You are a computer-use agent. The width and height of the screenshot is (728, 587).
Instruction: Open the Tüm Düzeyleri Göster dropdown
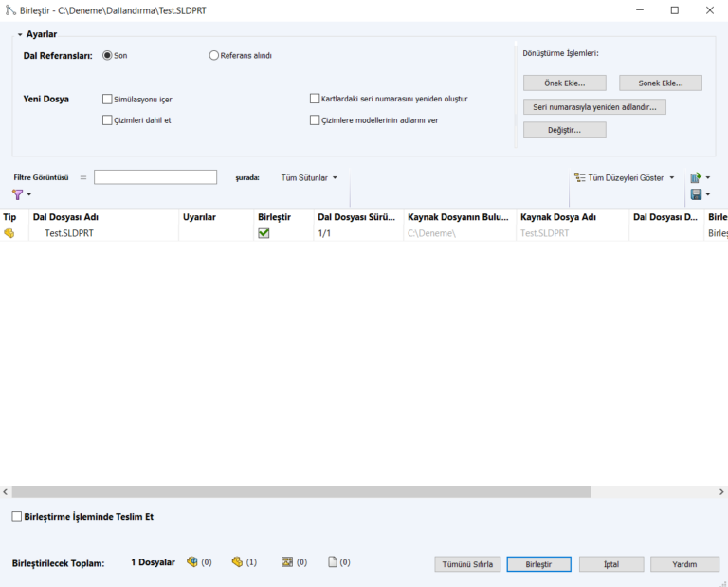(625, 177)
